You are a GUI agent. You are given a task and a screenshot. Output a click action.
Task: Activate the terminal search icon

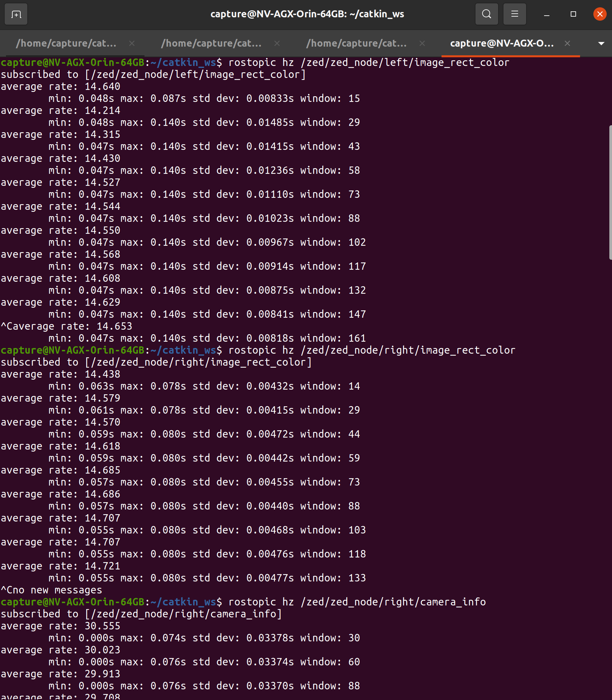486,14
